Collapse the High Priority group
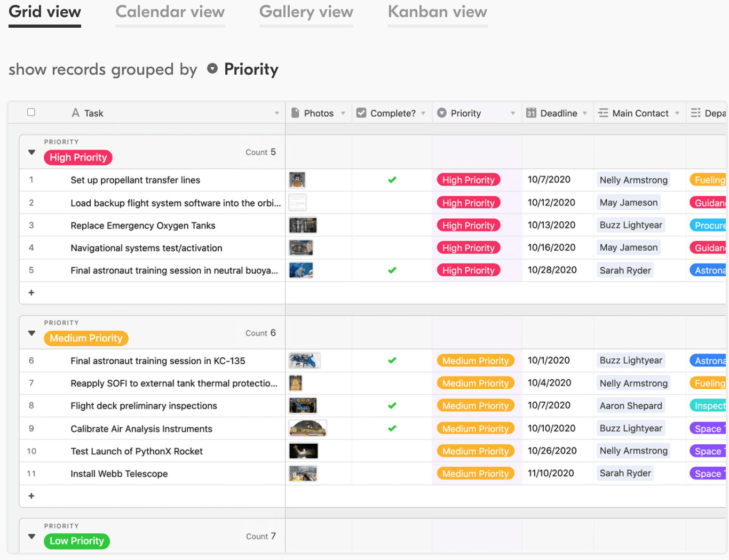 click(x=32, y=153)
